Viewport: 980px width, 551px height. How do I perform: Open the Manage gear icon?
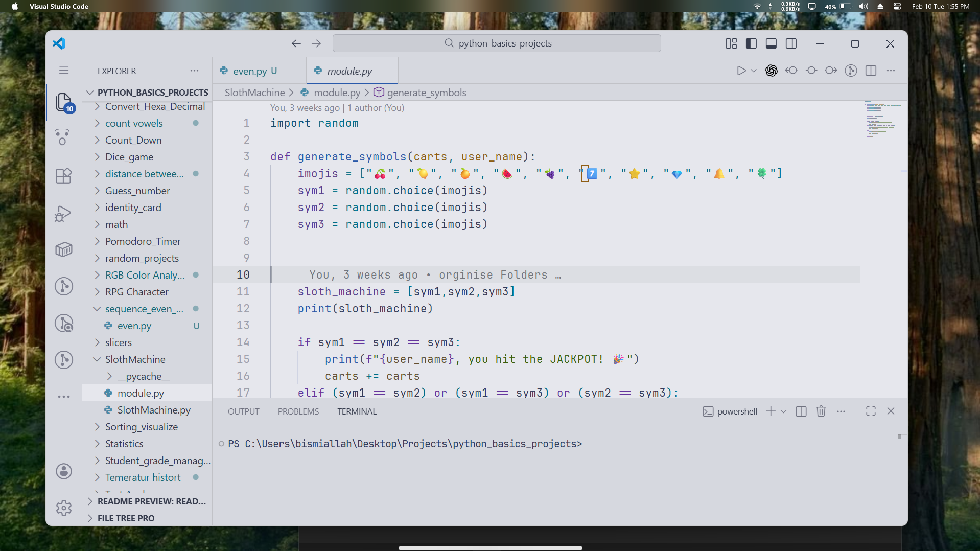[64, 508]
